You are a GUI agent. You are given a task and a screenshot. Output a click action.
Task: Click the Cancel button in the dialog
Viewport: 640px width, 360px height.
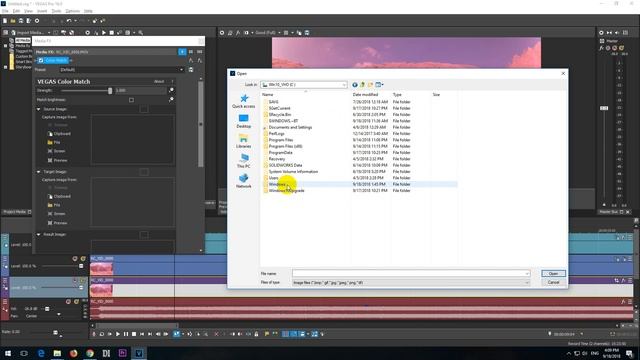[553, 282]
